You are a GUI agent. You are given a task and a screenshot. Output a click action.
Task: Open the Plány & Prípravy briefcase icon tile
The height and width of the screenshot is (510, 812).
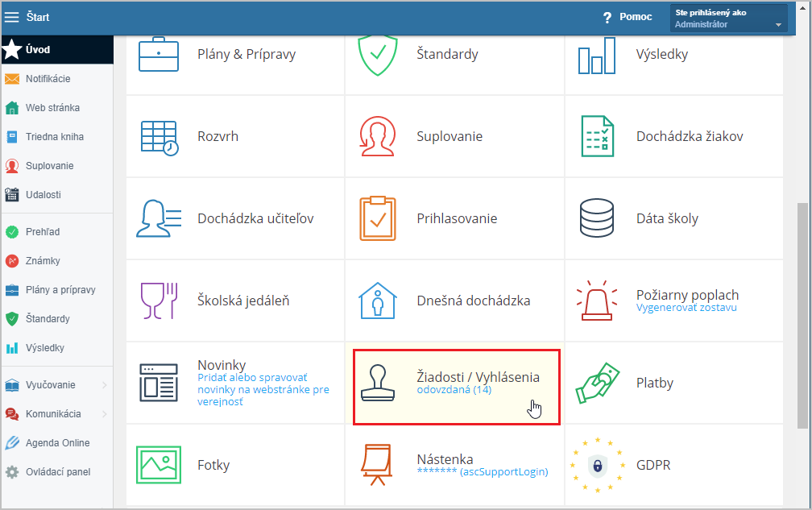(x=159, y=54)
